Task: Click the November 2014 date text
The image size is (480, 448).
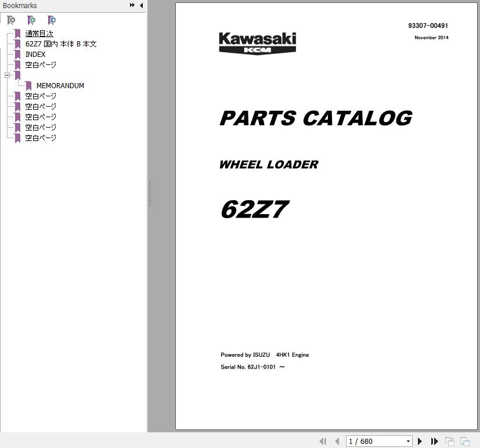Action: (431, 38)
